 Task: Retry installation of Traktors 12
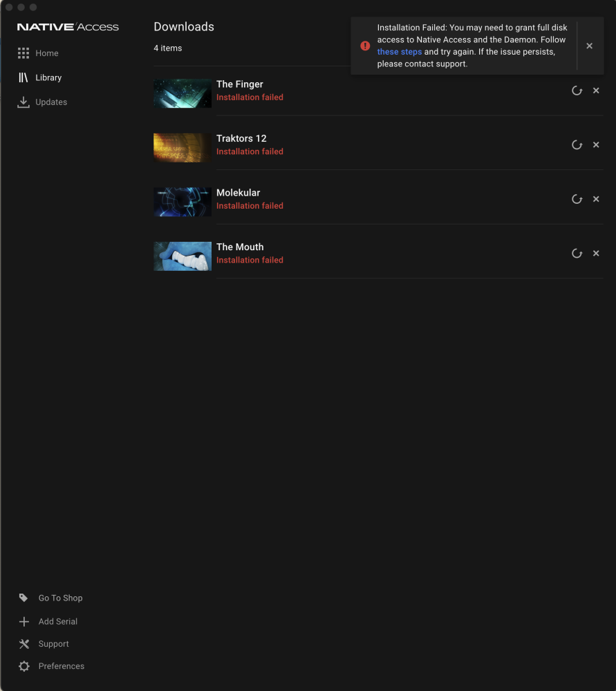click(x=577, y=145)
